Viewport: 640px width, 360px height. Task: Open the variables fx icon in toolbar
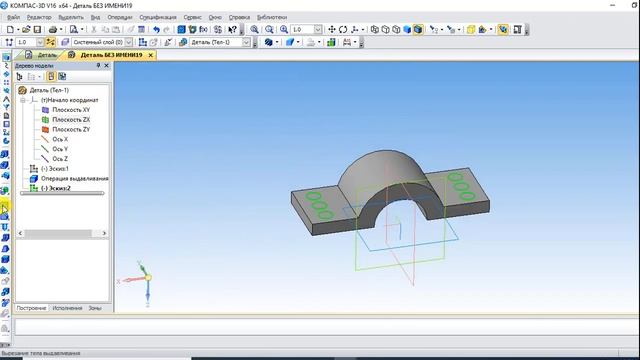[x=203, y=29]
